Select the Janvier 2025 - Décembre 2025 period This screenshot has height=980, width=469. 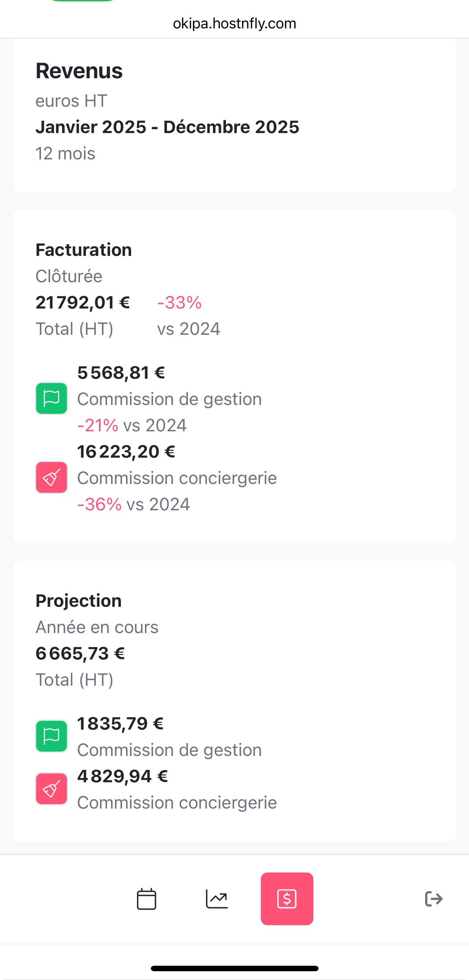(167, 127)
